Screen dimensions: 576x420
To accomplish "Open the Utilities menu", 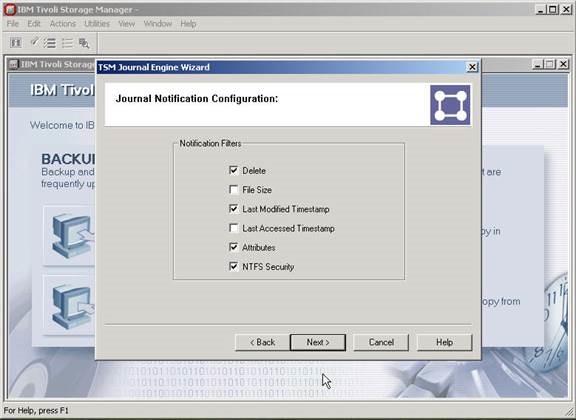I will click(97, 24).
